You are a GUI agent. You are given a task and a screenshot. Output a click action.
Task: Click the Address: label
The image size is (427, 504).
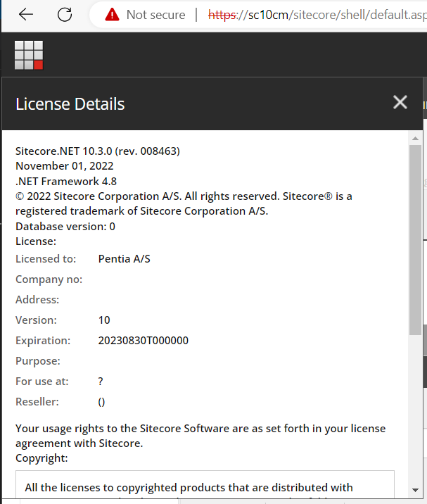click(37, 300)
